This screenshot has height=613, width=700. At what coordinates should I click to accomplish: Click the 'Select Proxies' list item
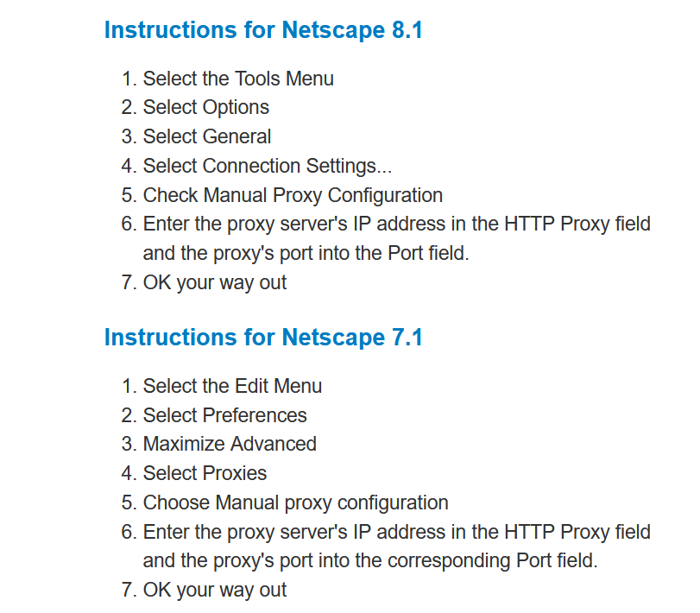coord(205,473)
